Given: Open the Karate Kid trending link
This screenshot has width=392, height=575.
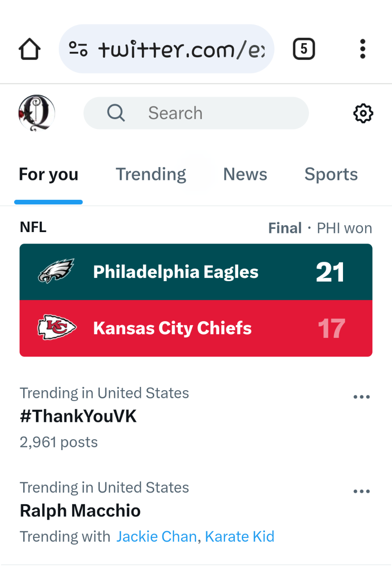Looking at the screenshot, I should point(240,536).
